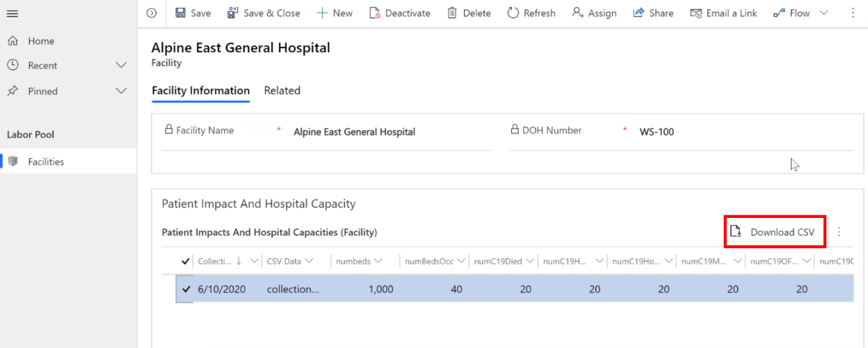The width and height of the screenshot is (868, 348).
Task: Open the Recent navigation item
Action: pyautogui.click(x=69, y=65)
